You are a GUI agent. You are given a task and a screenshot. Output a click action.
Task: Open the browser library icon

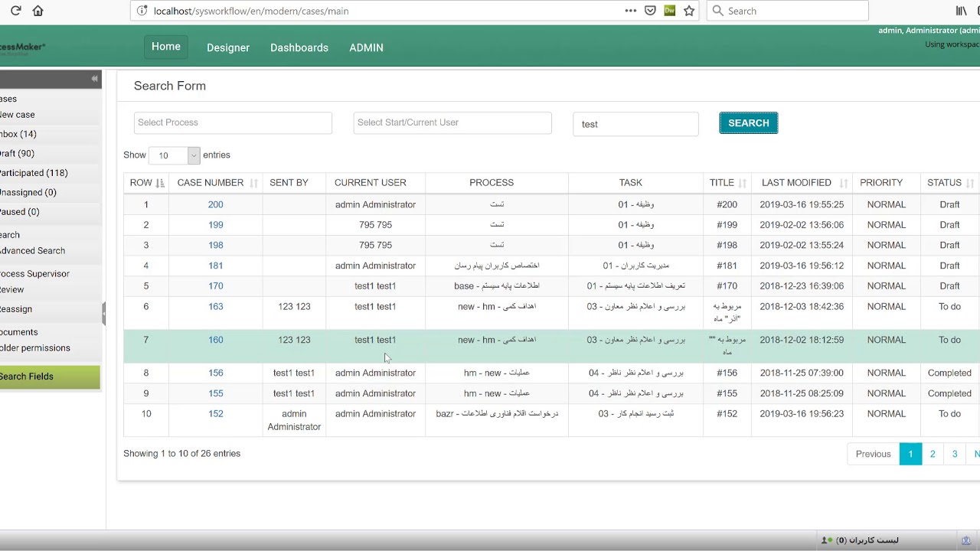click(x=961, y=11)
